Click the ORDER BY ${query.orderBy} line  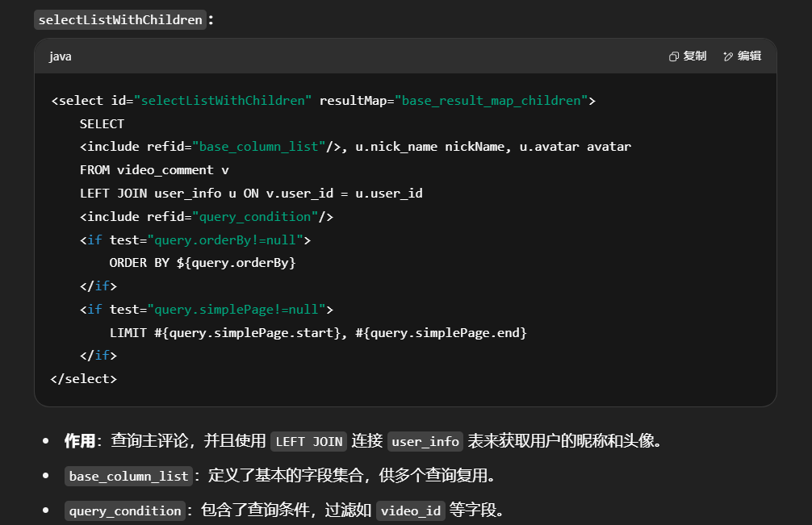(203, 263)
